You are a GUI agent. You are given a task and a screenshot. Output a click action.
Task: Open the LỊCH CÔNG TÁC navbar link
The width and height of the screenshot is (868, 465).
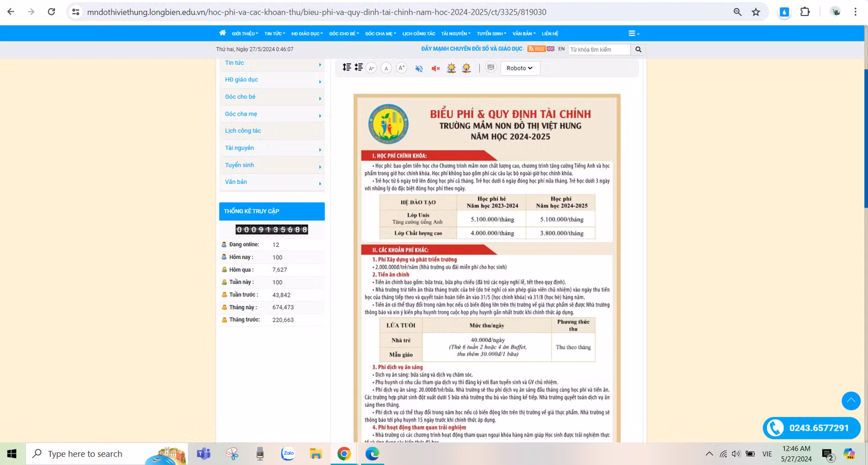coord(419,34)
